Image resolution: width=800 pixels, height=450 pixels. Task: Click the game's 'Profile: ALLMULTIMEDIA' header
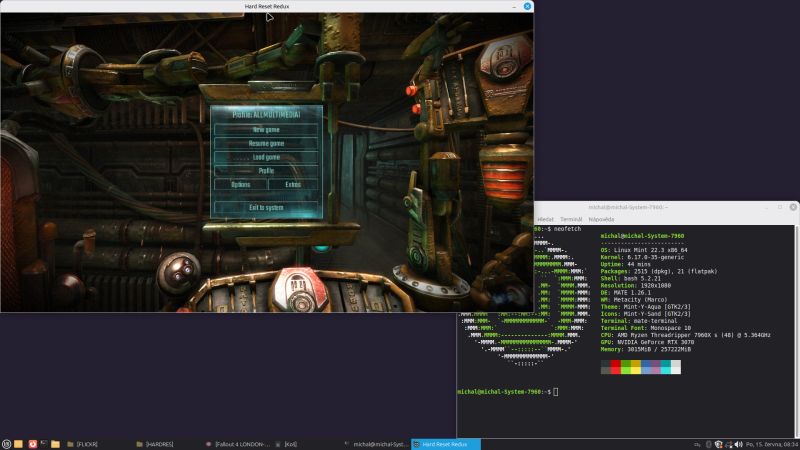tap(266, 115)
